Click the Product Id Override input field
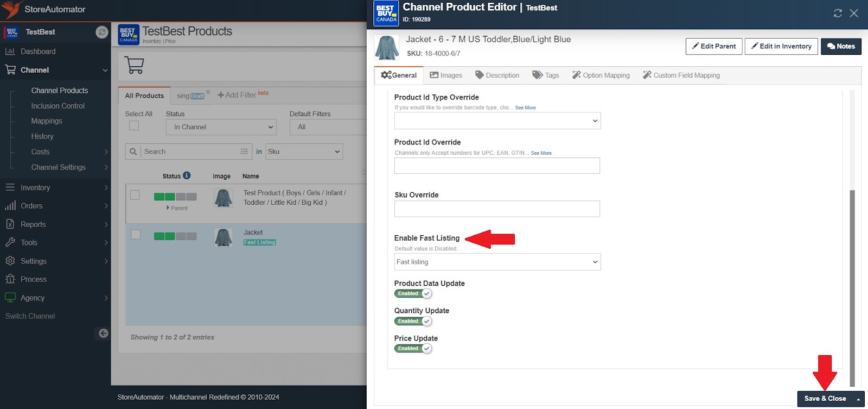 (x=497, y=166)
